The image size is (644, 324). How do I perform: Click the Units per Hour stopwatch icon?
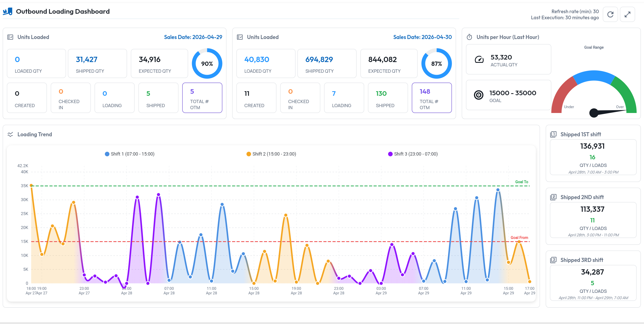(469, 37)
